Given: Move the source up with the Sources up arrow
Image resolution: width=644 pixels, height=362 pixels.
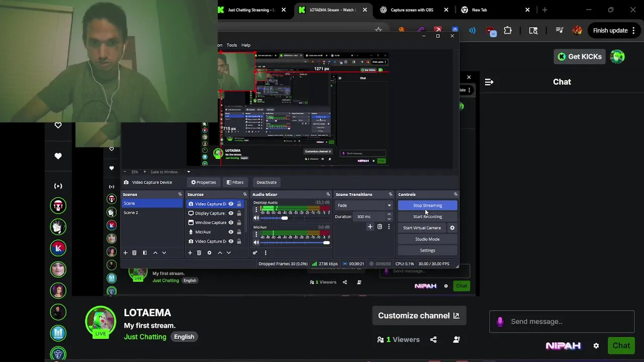Looking at the screenshot, I should pos(220,253).
